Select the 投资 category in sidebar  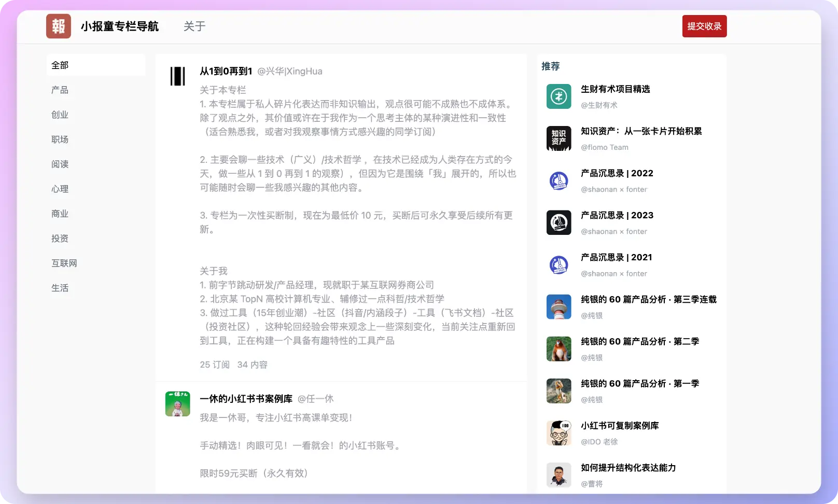tap(60, 239)
